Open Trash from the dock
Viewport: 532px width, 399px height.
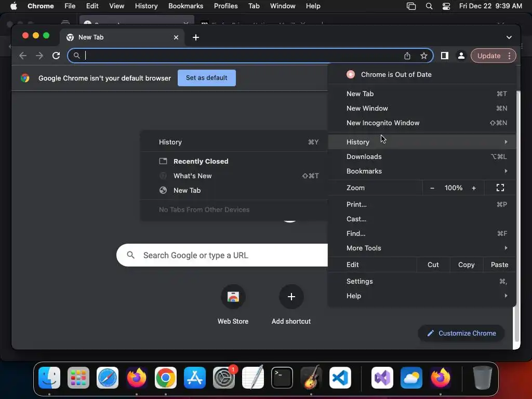click(483, 378)
